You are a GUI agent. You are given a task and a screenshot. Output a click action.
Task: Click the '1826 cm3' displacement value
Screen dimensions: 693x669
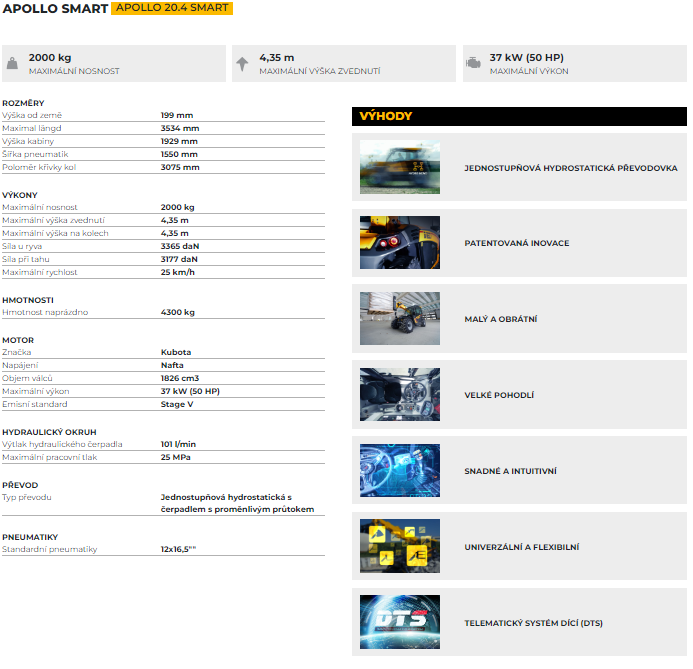(x=180, y=378)
